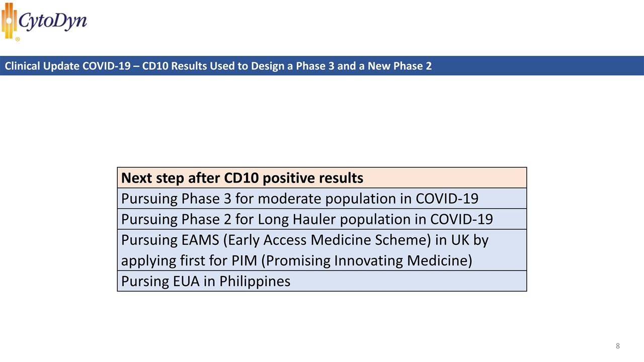Select the 'Next step after CD10 positive results' header
The height and width of the screenshot is (362, 644).
point(242,178)
